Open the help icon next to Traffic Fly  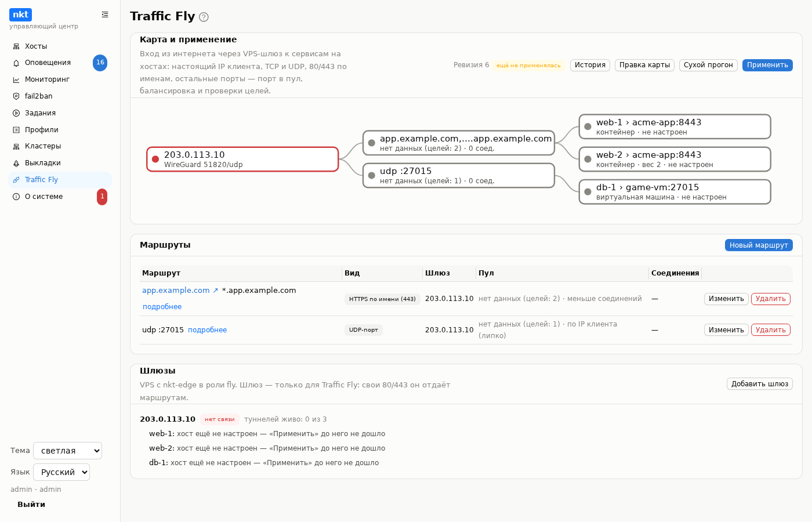[204, 17]
